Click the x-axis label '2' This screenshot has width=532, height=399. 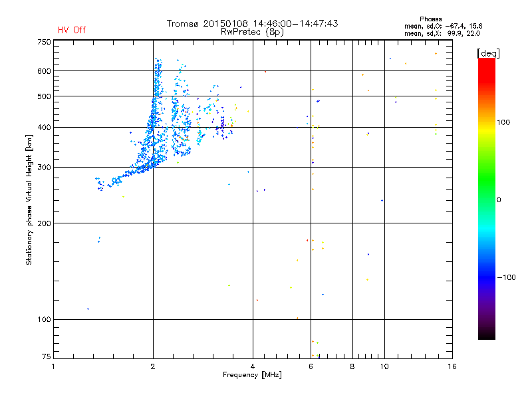[x=153, y=366]
